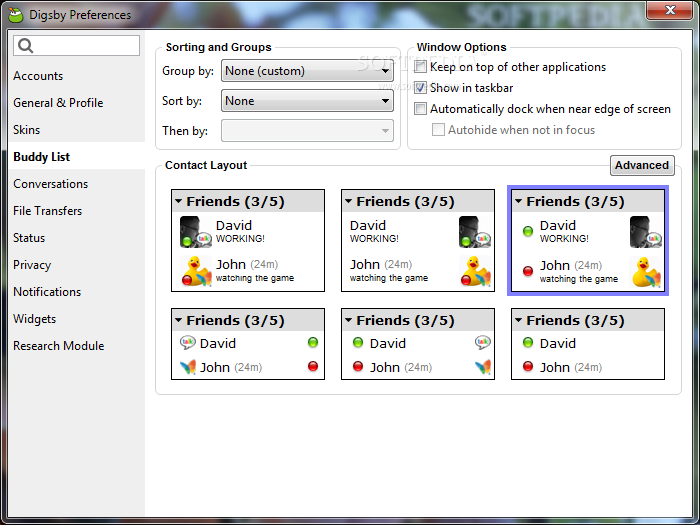This screenshot has width=700, height=525.
Task: Click David's green status dot in the highlighted layout
Action: point(528,231)
